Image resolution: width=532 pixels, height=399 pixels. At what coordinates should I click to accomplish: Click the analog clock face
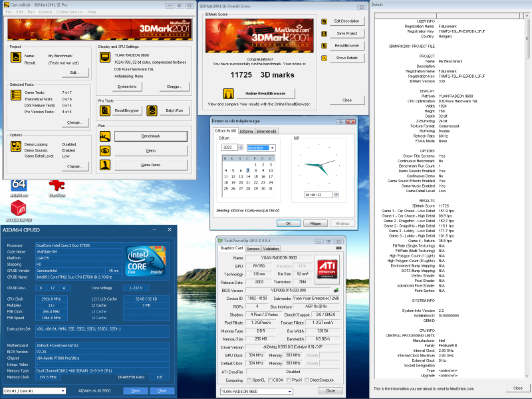pos(319,165)
